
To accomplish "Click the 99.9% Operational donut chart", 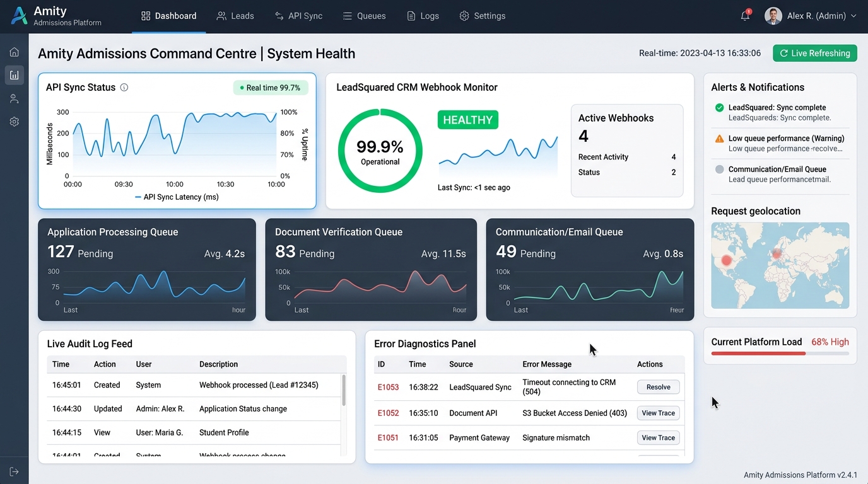I will [x=380, y=151].
